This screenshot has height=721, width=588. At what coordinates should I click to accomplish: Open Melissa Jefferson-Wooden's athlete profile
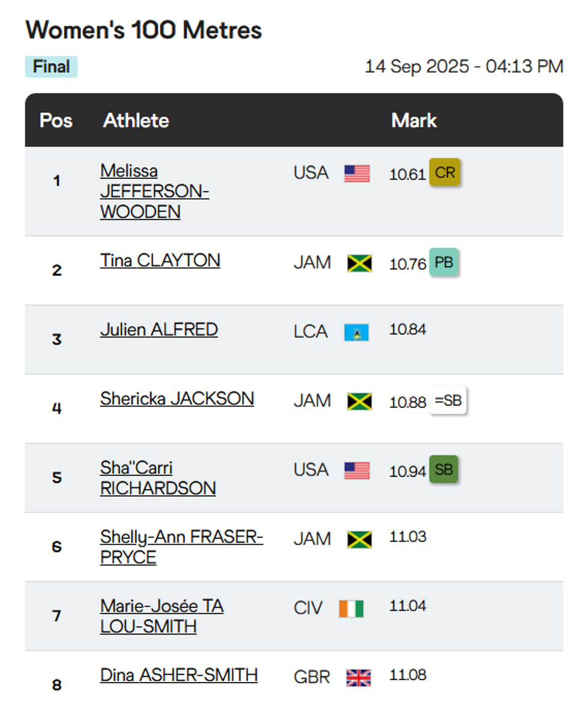tap(154, 191)
